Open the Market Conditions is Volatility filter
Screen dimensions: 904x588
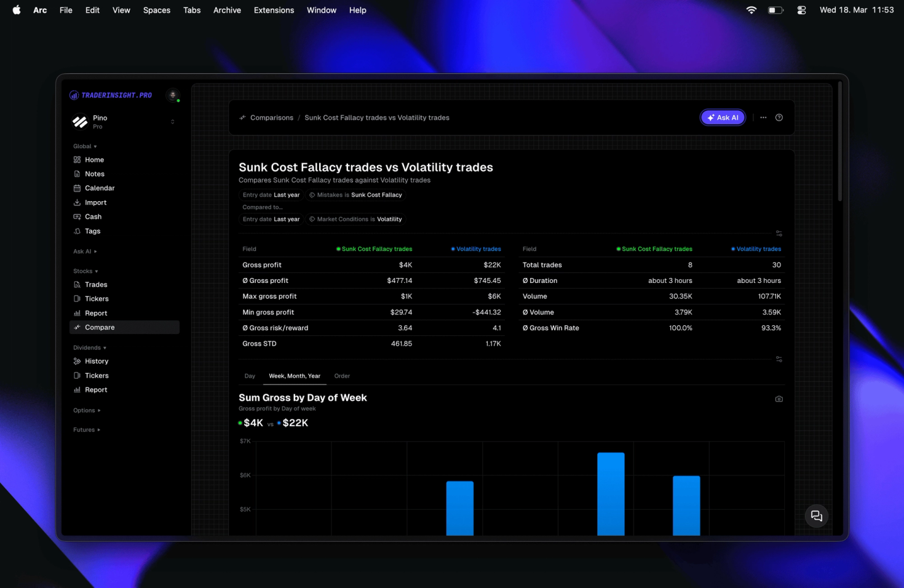click(355, 219)
